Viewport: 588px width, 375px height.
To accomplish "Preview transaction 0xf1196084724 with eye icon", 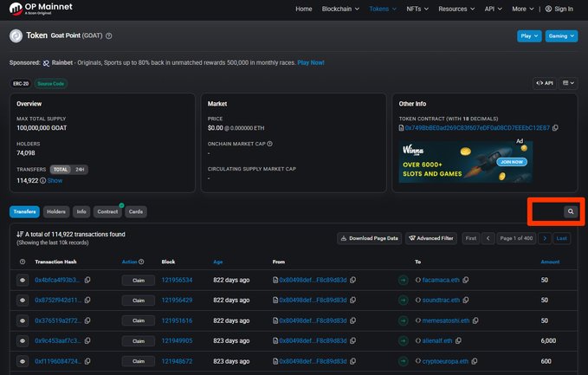I will (x=23, y=361).
